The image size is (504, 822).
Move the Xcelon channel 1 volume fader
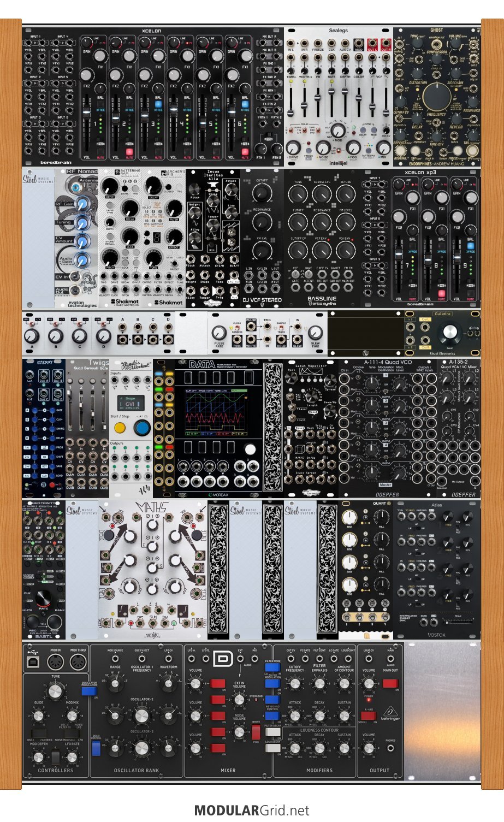pyautogui.click(x=86, y=111)
